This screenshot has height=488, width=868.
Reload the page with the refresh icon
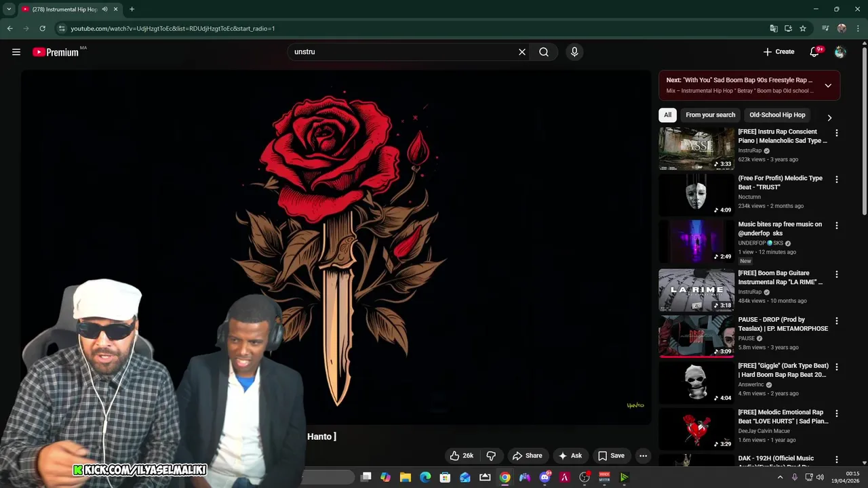(x=42, y=28)
